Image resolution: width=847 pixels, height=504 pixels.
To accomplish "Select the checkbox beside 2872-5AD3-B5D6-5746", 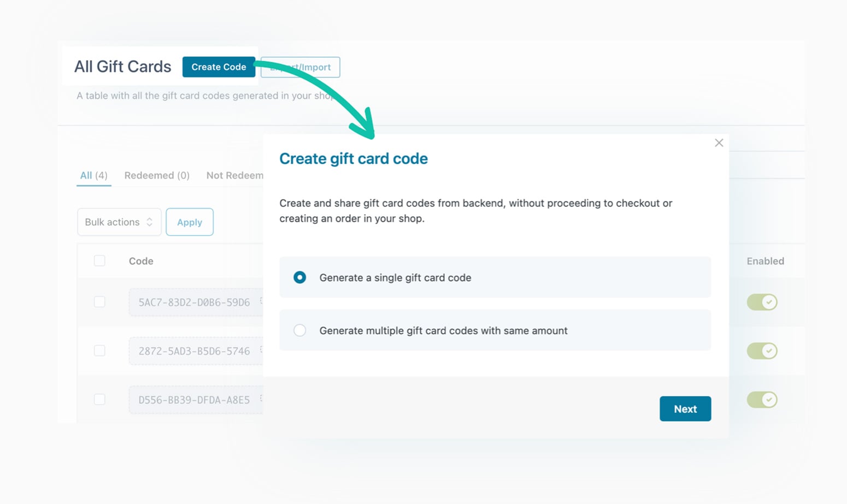I will point(99,351).
